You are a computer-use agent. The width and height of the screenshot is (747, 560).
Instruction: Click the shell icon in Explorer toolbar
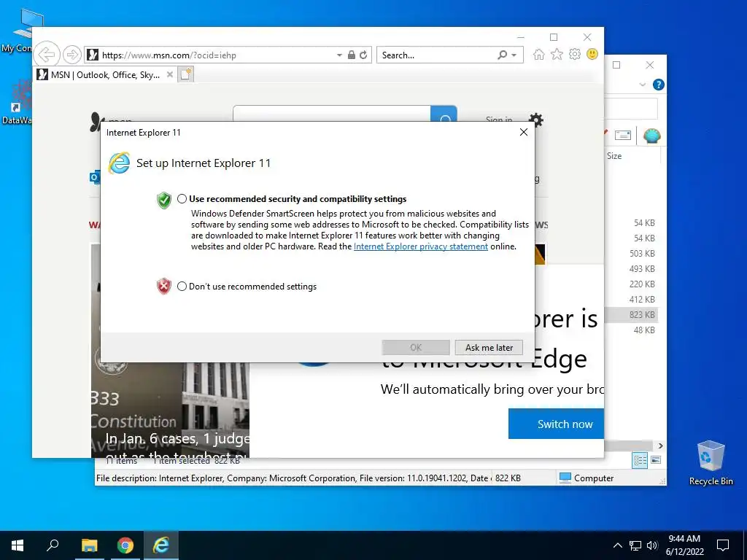point(651,136)
